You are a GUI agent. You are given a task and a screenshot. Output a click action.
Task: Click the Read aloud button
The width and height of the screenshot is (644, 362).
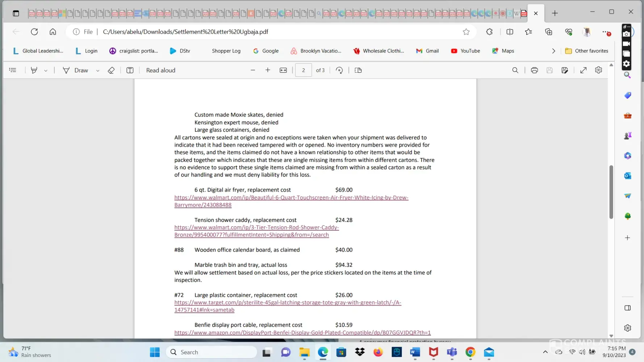pos(160,70)
